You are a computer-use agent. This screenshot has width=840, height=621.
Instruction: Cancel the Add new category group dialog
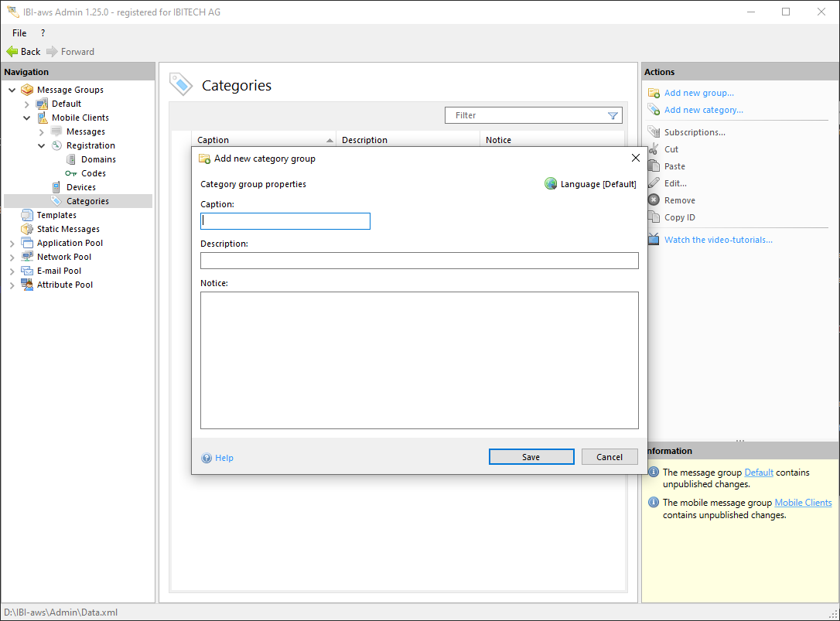[x=610, y=457]
